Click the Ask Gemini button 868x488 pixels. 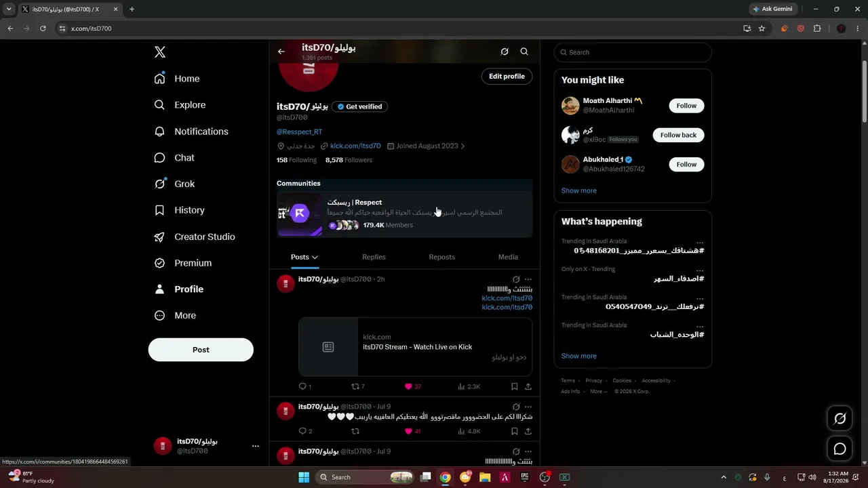pos(772,9)
